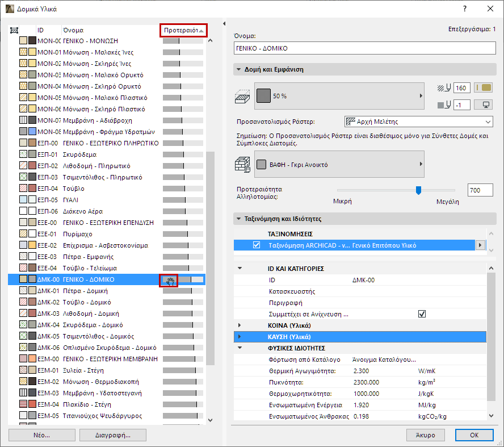The image size is (504, 447).
Task: Click the intersection-priority column icon in the list header
Action: [x=14, y=30]
